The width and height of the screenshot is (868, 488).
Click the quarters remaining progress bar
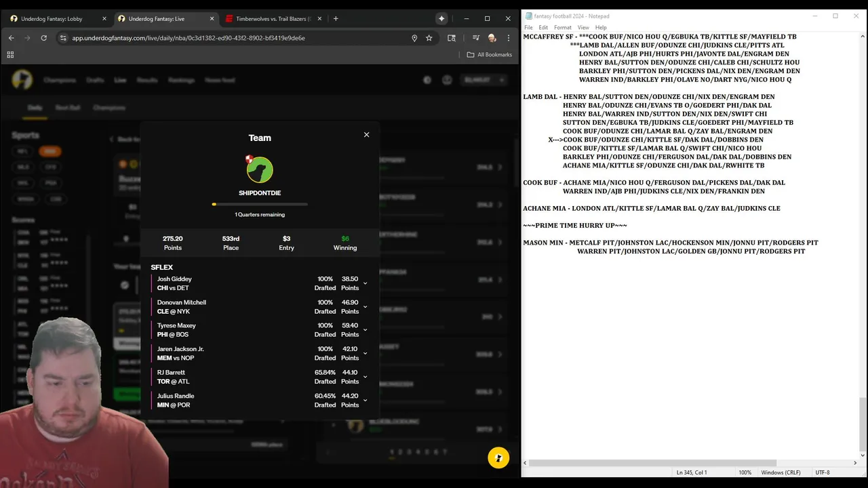260,204
